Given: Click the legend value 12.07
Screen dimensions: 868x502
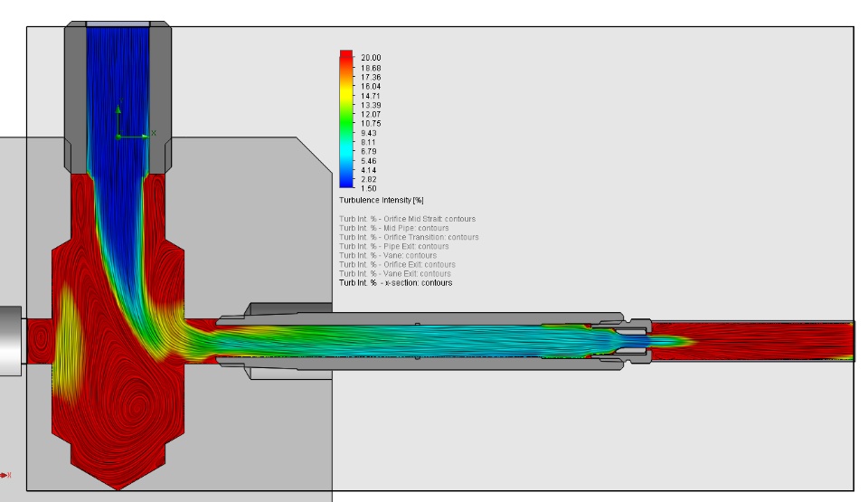Looking at the screenshot, I should click(x=371, y=114).
